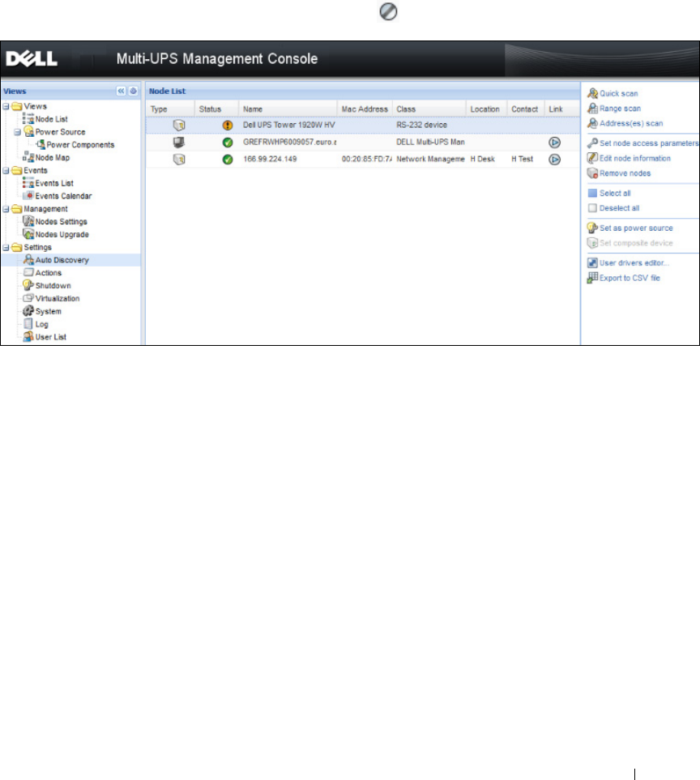Image resolution: width=700 pixels, height=780 pixels.
Task: Select Auto Discovery under Settings
Action: (62, 260)
